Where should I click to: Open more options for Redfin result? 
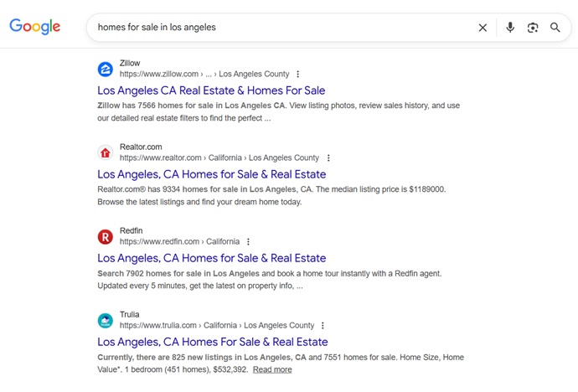pos(249,242)
